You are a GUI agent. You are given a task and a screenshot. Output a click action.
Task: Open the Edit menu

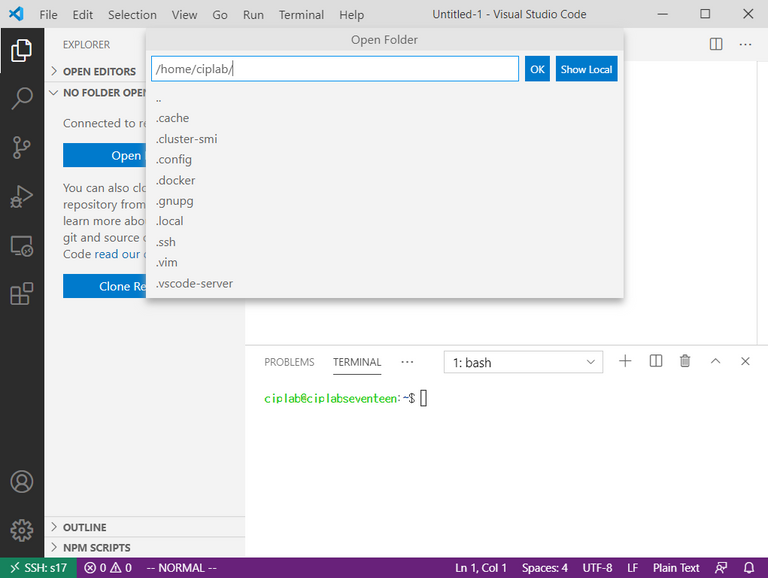83,15
